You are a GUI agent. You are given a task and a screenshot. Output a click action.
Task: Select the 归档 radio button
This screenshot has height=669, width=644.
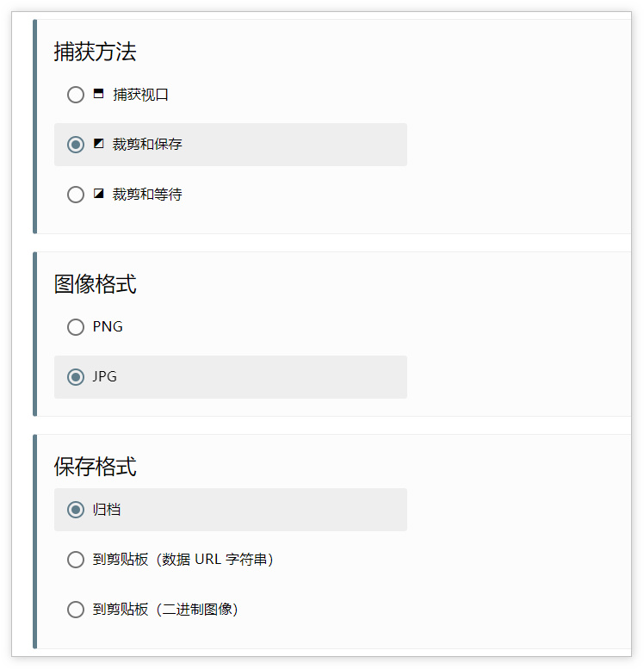tap(76, 510)
